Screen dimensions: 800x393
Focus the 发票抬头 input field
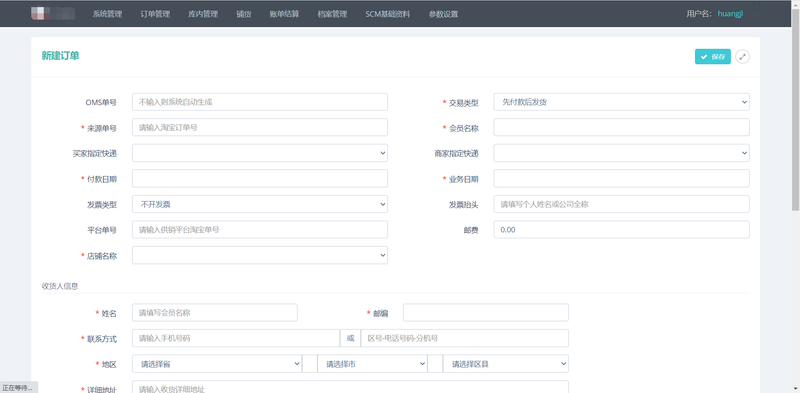coord(621,204)
